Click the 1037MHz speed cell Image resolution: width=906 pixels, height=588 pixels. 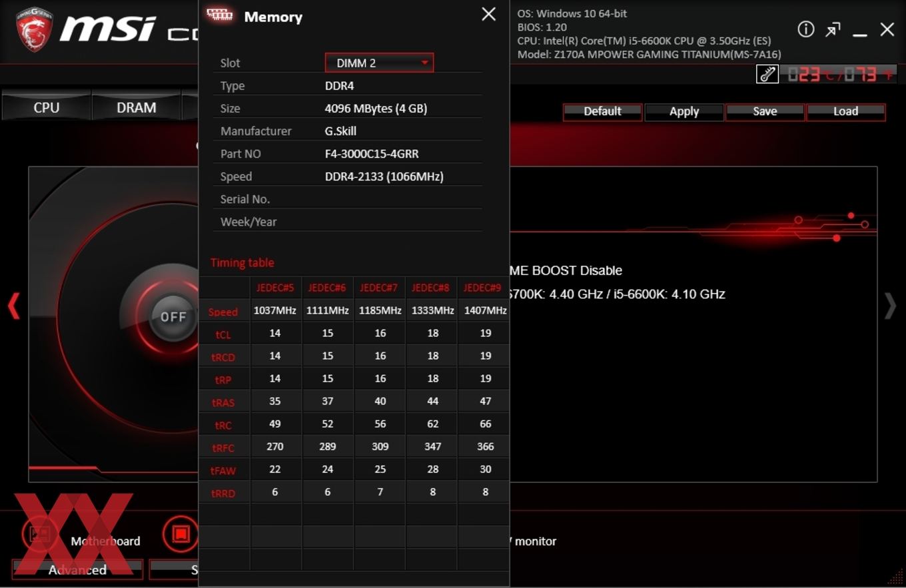(x=275, y=310)
